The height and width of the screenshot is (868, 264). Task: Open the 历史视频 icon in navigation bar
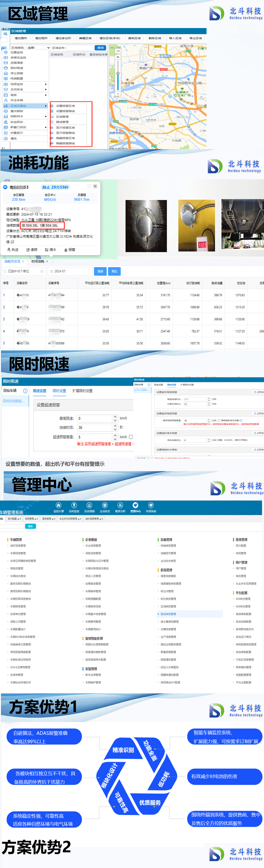(89, 505)
